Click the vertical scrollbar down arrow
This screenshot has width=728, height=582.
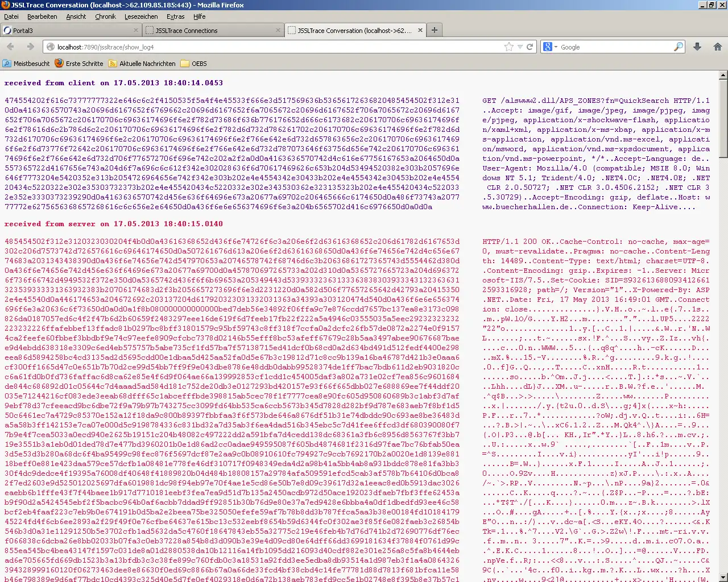coord(723,577)
